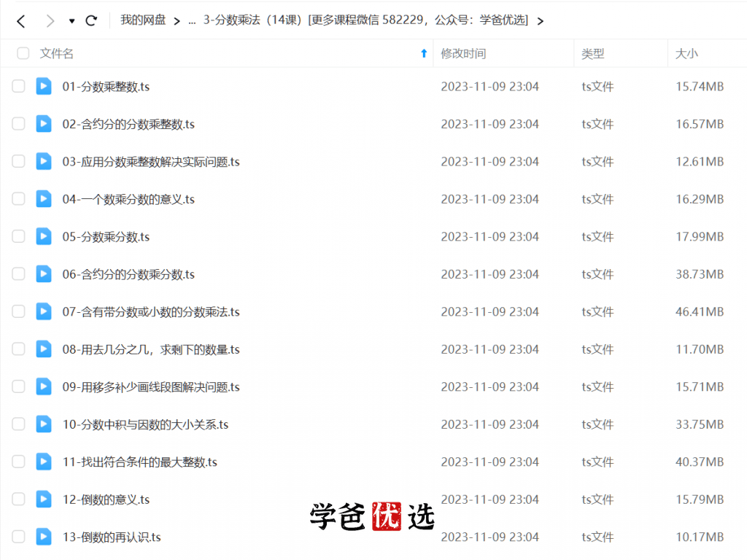Open file named 06-含约分的分数乘分数.ts
Viewport: 747px width, 560px height.
pos(128,274)
